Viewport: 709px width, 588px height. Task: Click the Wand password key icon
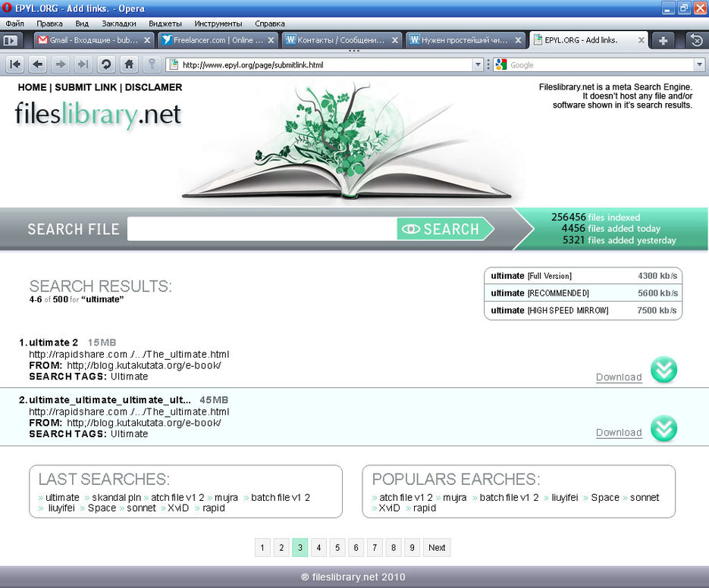[152, 64]
